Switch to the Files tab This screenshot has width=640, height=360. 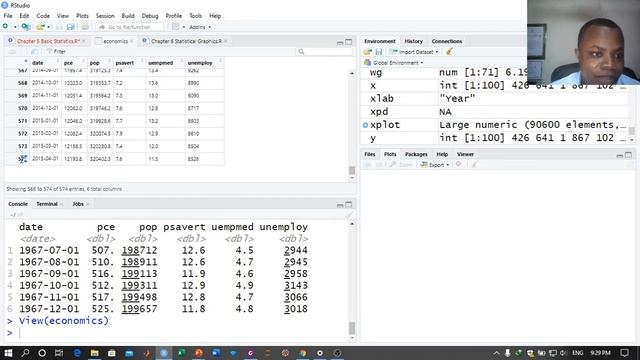[370, 154]
